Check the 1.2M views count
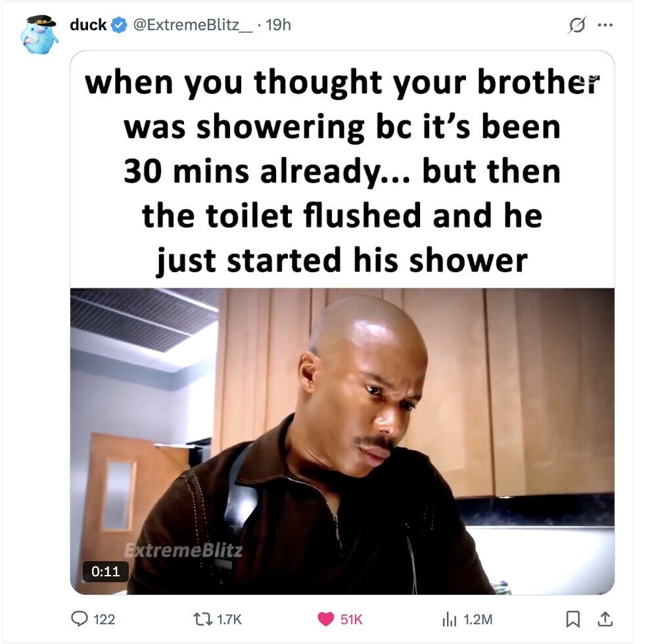The image size is (648, 644). [478, 619]
